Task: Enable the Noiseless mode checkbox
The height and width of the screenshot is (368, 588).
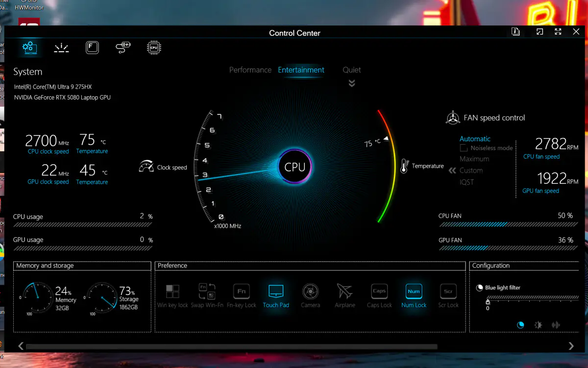Action: point(464,148)
